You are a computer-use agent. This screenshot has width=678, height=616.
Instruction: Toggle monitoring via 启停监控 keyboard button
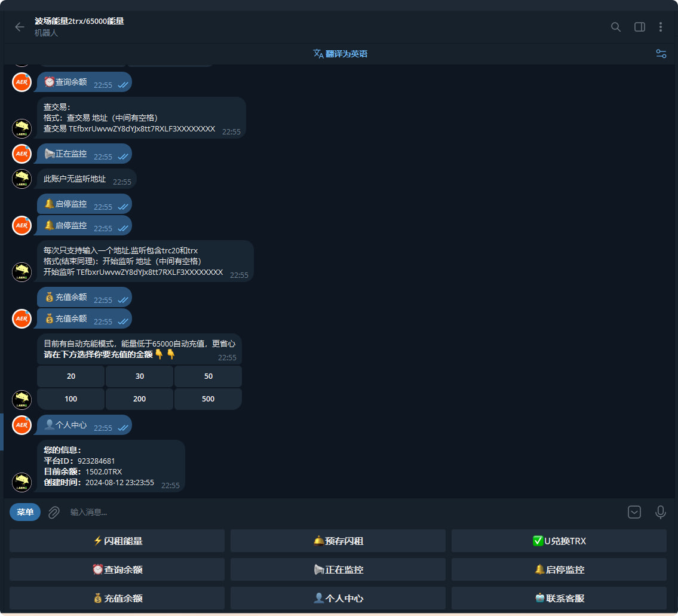(559, 569)
